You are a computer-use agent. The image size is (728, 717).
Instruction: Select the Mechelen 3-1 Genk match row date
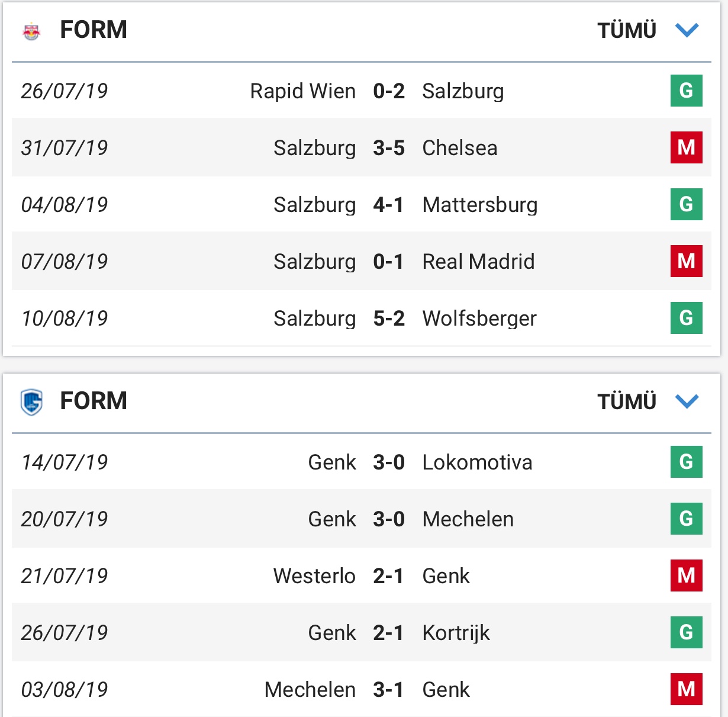click(65, 690)
